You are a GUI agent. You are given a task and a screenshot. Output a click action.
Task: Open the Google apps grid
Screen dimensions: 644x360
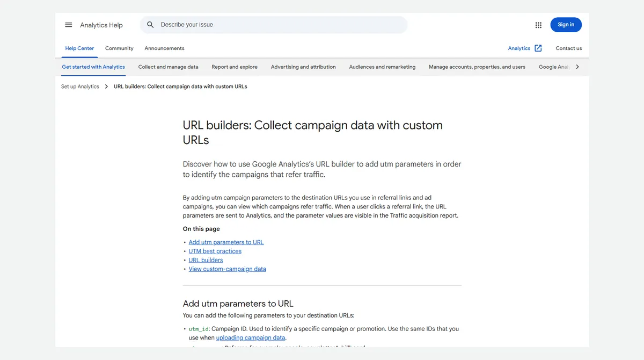coord(538,25)
